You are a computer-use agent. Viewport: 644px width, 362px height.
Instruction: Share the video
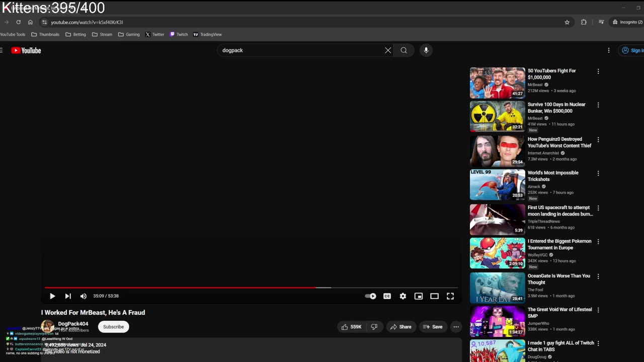pos(401,327)
